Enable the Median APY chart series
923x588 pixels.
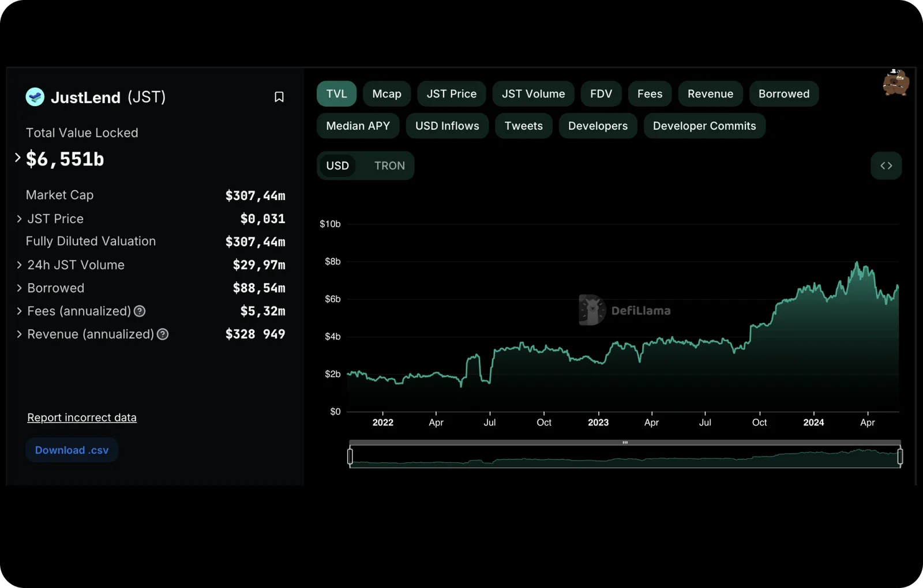coord(358,126)
